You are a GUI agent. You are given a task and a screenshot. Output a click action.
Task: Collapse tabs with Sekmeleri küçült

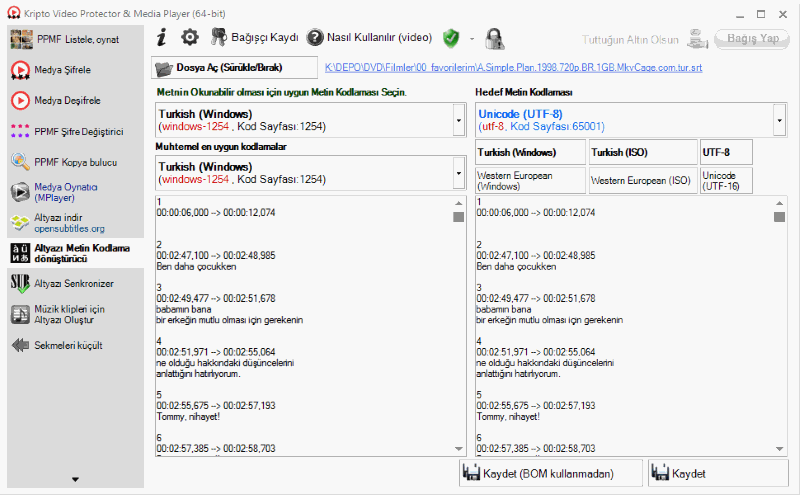click(x=65, y=346)
